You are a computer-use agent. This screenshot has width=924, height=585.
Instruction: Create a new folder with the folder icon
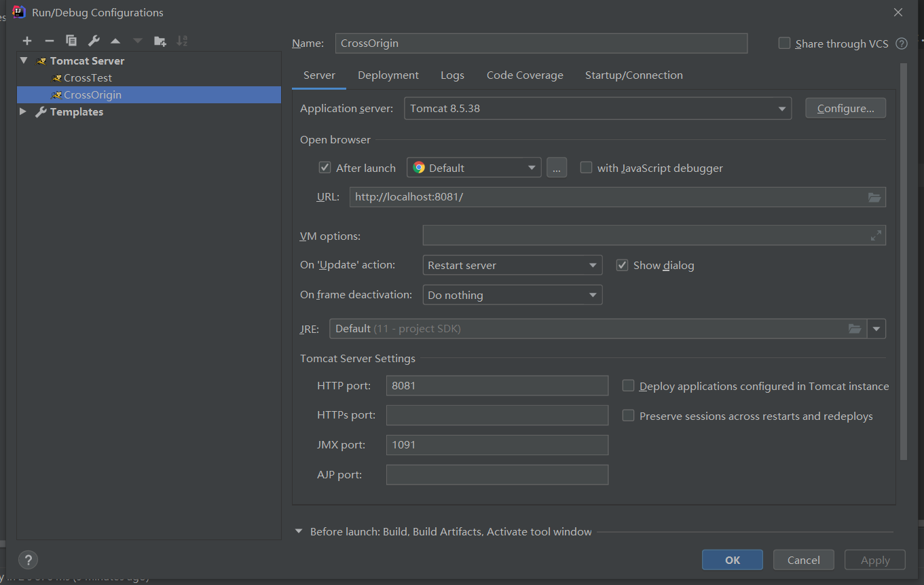pos(160,41)
